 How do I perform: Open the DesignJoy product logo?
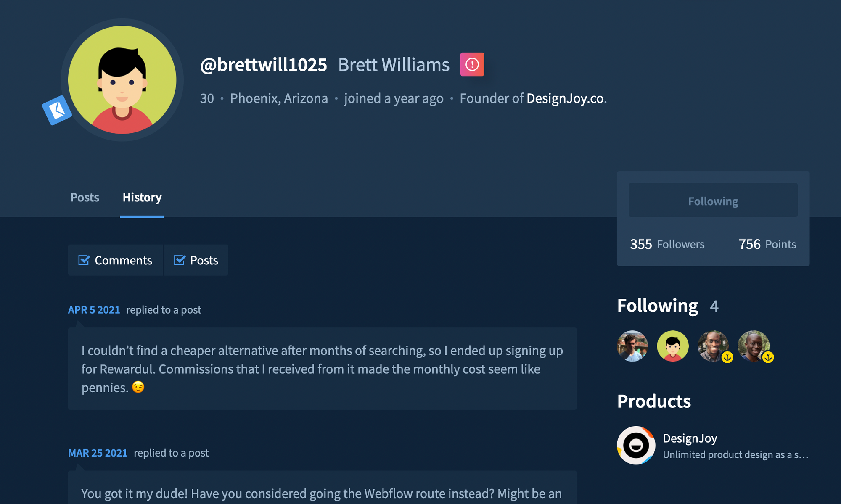[x=636, y=445]
